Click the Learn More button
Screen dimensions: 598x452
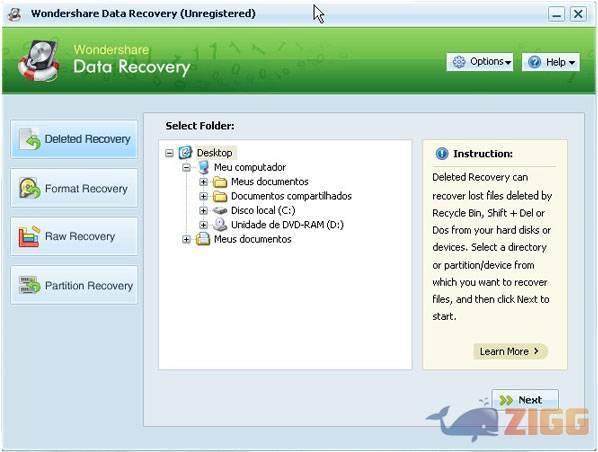click(510, 351)
